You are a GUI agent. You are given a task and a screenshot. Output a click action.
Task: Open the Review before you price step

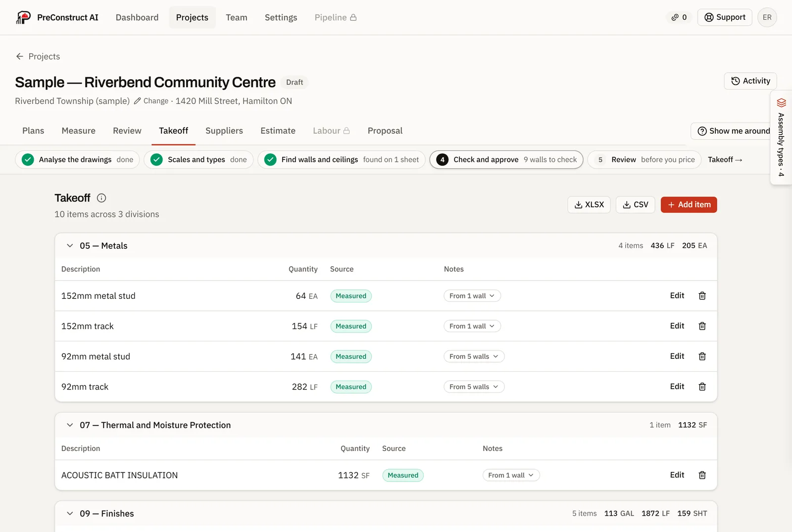tap(644, 160)
